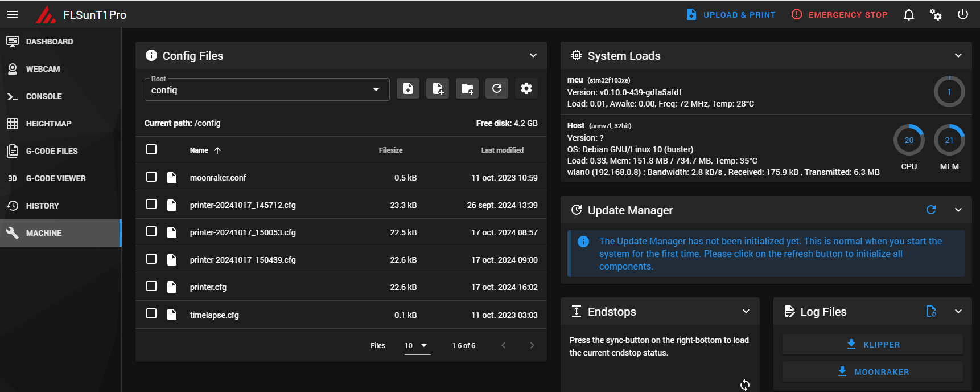Open the file manager settings gear

point(526,88)
